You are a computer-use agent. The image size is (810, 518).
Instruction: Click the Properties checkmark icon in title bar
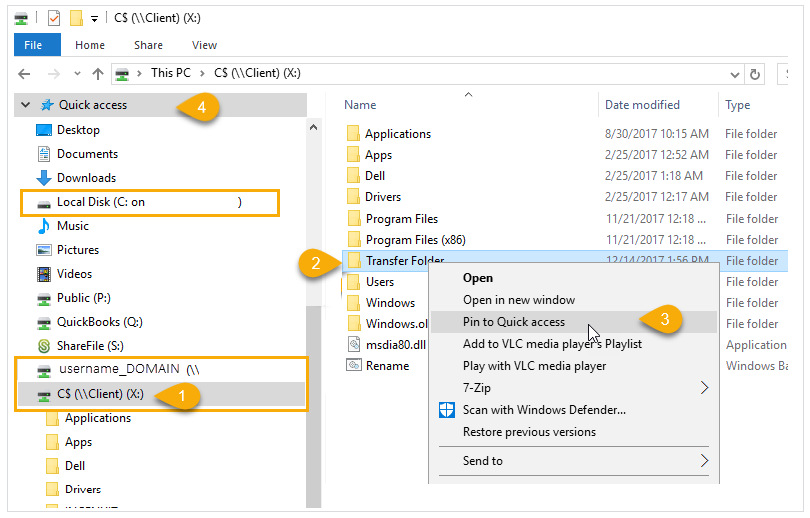(x=54, y=19)
